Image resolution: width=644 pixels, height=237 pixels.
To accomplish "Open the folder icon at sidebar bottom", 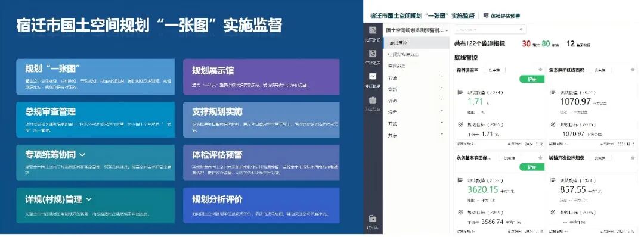I will click(x=373, y=219).
